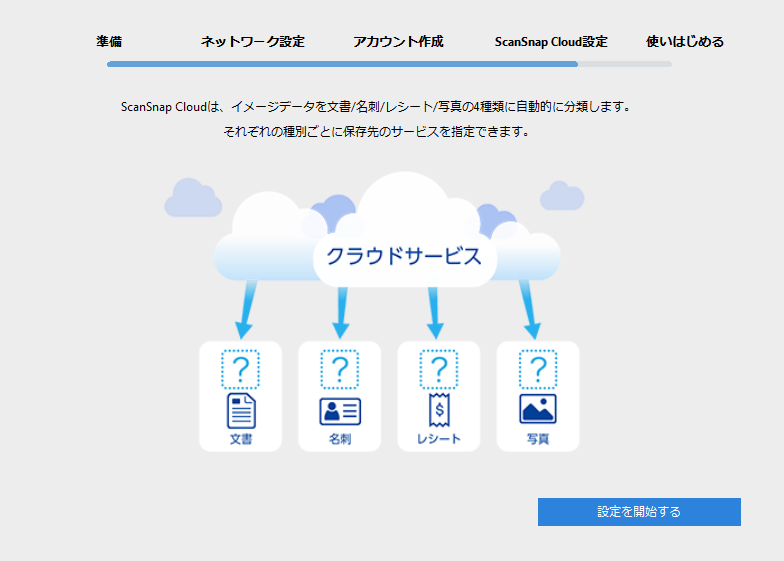The width and height of the screenshot is (784, 561).
Task: Select the ScanSnap Cloud設定 step label
Action: pos(551,42)
